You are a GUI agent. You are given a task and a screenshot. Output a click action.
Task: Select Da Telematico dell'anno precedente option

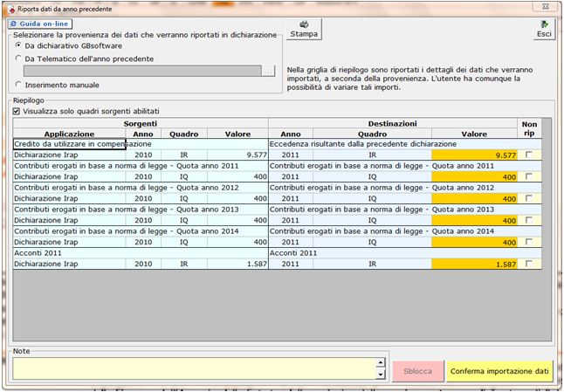point(18,58)
